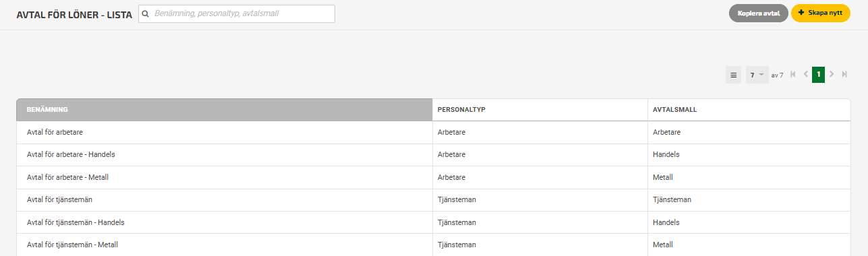Open row Avtal för tjänstemän - Handels

[x=434, y=222]
